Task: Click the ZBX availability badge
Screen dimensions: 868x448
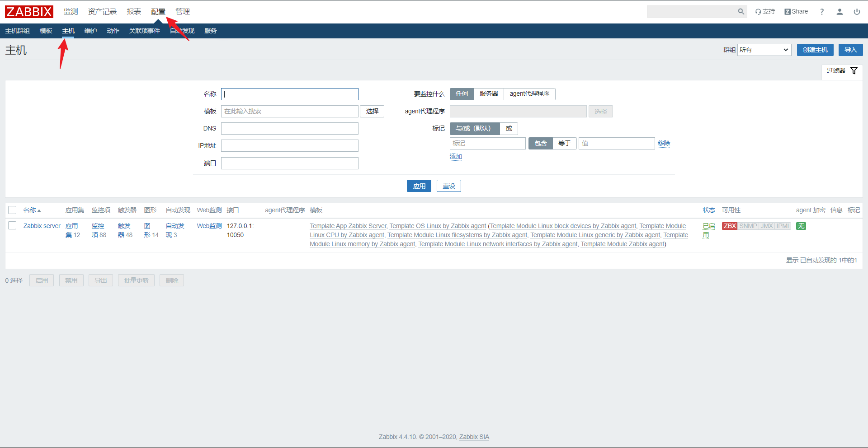Action: [730, 226]
